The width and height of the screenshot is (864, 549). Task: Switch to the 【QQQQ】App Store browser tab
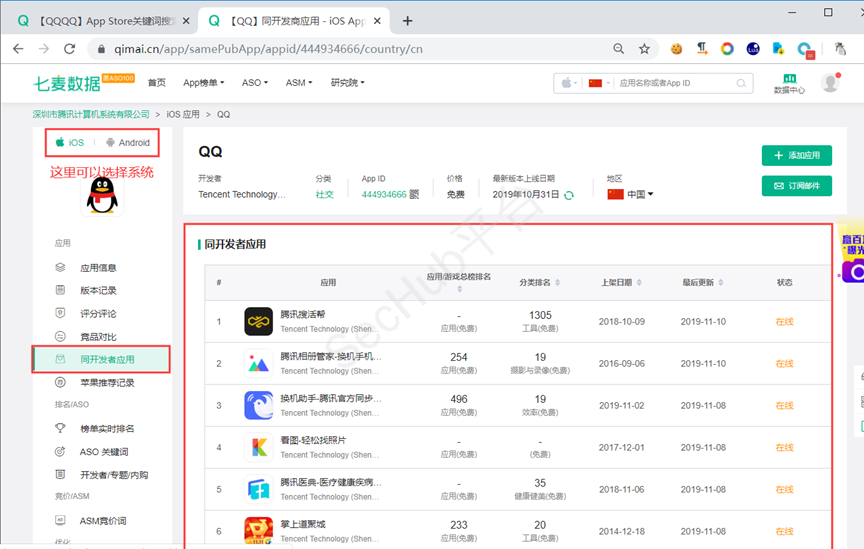(100, 20)
